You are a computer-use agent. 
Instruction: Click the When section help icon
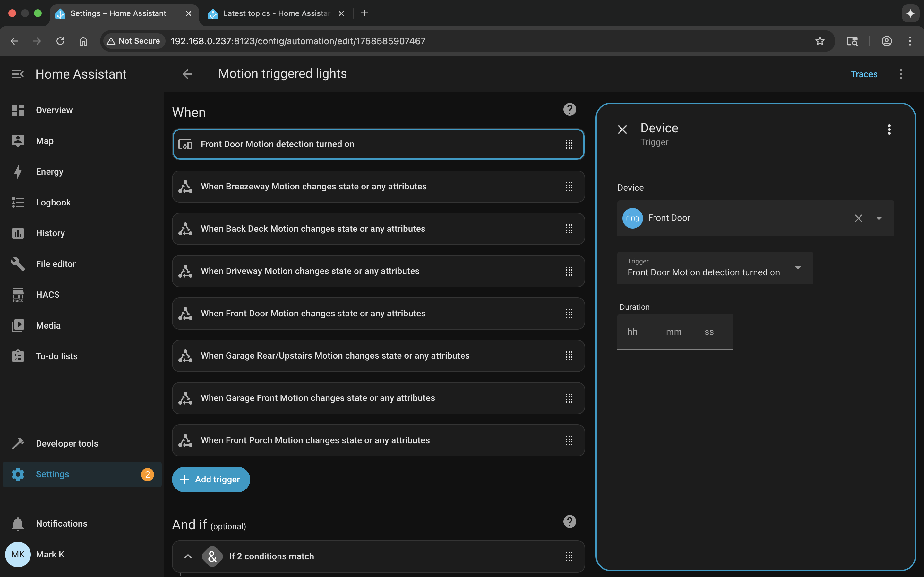click(569, 110)
